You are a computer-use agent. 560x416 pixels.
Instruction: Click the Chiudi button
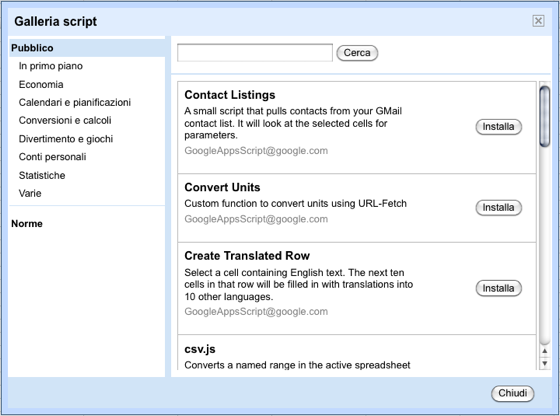click(x=512, y=393)
